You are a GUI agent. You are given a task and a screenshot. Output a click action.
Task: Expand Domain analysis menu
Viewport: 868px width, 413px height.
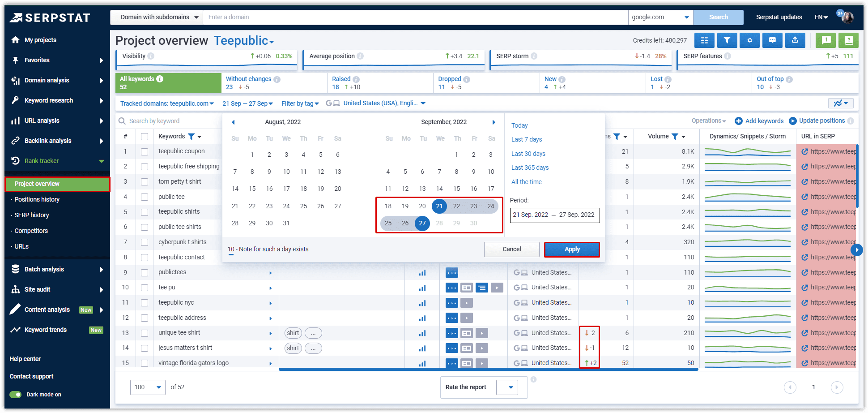coord(57,81)
